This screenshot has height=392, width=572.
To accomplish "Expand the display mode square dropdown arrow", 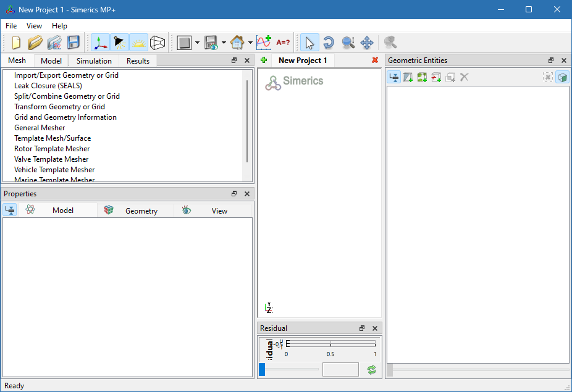I will (x=197, y=43).
